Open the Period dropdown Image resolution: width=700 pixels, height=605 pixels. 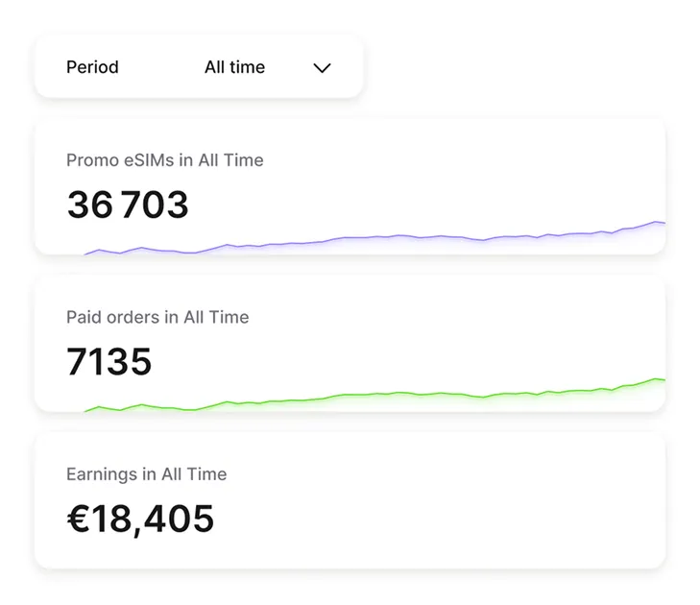199,67
